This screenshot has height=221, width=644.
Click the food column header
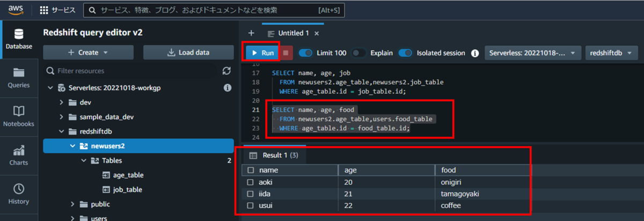(x=483, y=170)
